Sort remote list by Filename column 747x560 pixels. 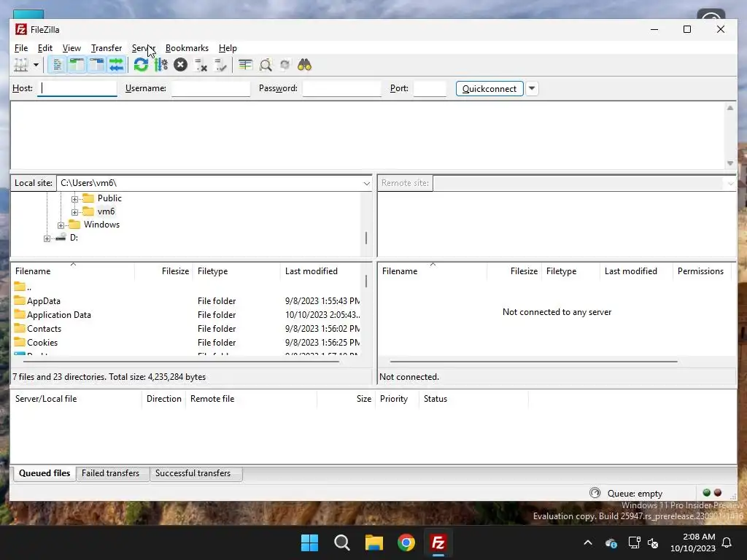point(433,271)
